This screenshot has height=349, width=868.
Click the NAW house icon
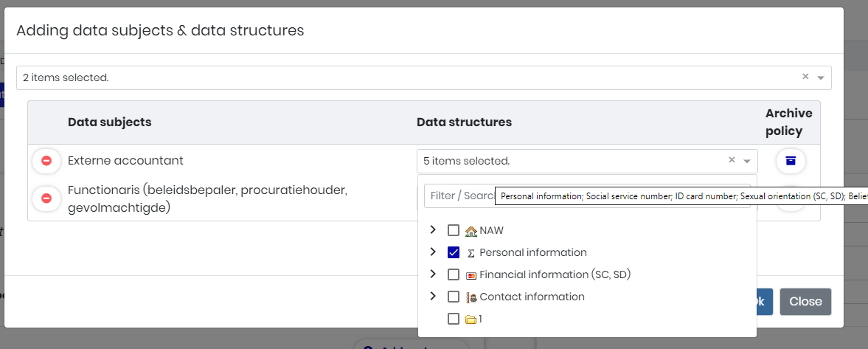pyautogui.click(x=471, y=231)
